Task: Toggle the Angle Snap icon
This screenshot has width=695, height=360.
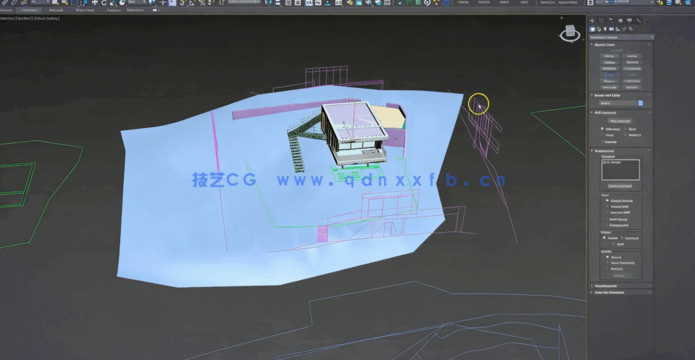Action: pos(192,3)
